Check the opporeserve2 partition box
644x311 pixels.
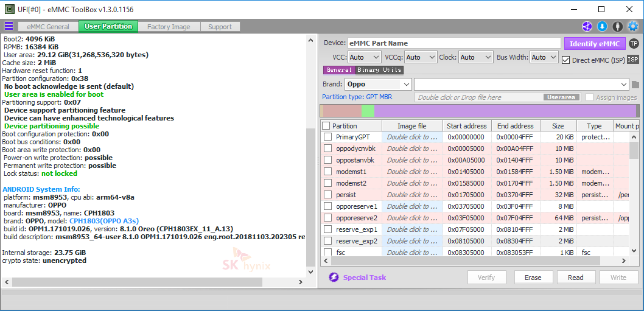pyautogui.click(x=327, y=217)
